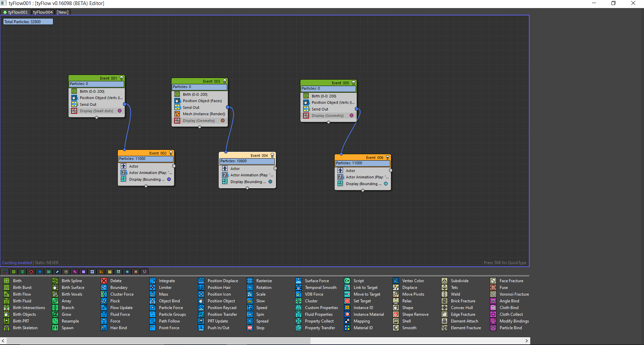Open the [New] flow tab
The height and width of the screenshot is (345, 644).
pos(62,12)
